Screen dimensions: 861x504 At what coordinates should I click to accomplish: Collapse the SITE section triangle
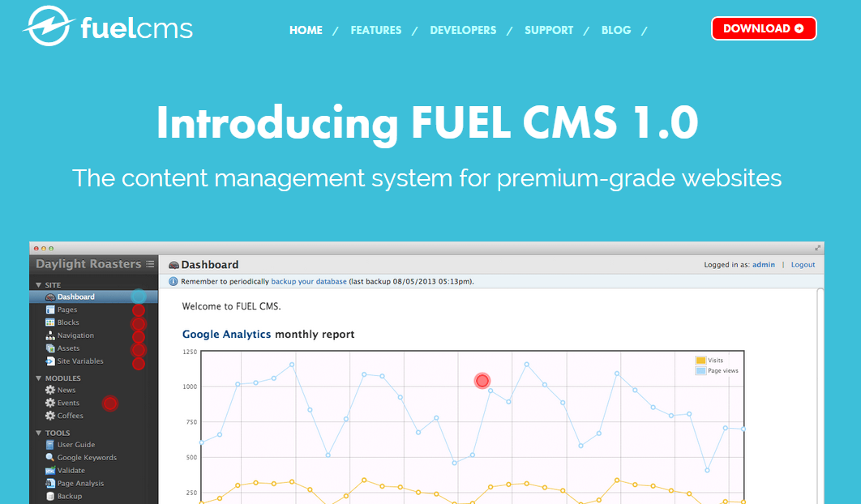[x=38, y=285]
